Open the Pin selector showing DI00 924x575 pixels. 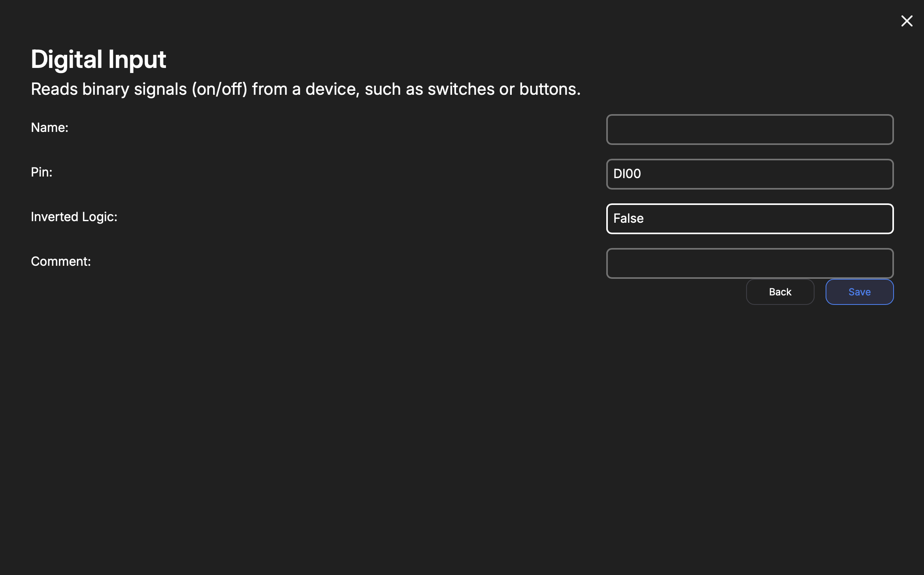[x=750, y=174]
